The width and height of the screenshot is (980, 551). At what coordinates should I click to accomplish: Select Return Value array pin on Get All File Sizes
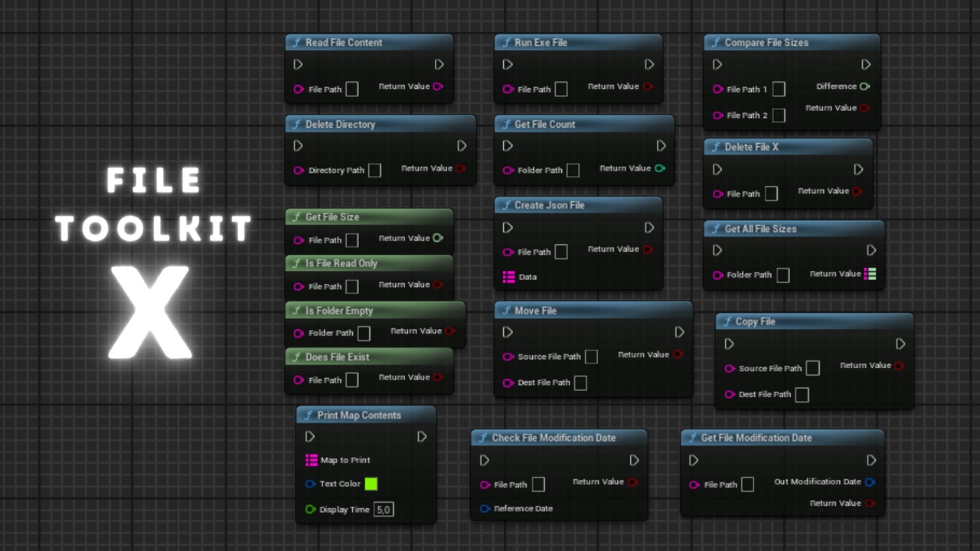(x=870, y=273)
